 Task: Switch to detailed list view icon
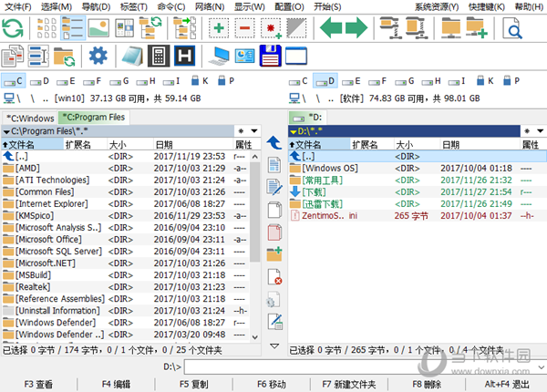pyautogui.click(x=73, y=28)
